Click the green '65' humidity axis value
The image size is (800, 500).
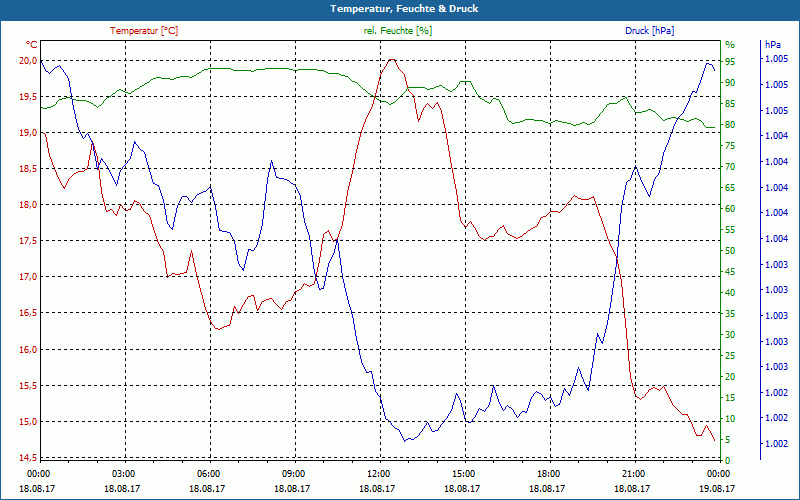pos(730,188)
